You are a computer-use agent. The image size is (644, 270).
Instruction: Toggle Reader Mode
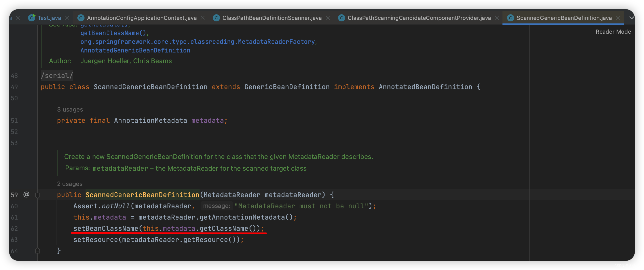click(x=613, y=32)
